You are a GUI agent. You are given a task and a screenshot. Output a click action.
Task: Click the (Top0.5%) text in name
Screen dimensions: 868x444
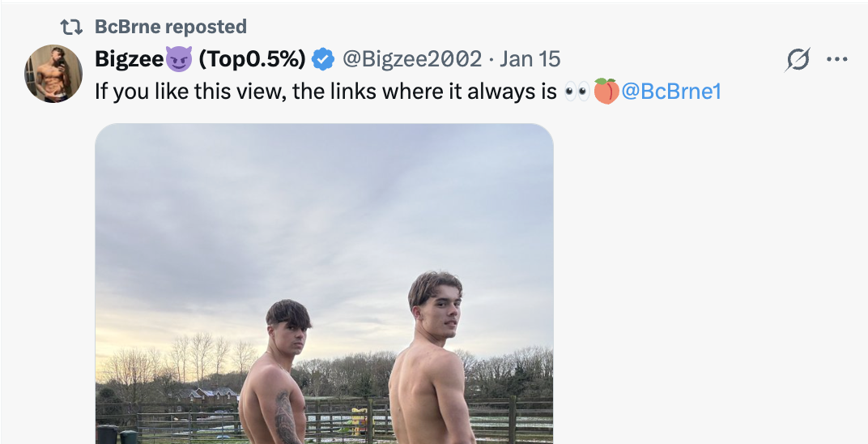[252, 59]
